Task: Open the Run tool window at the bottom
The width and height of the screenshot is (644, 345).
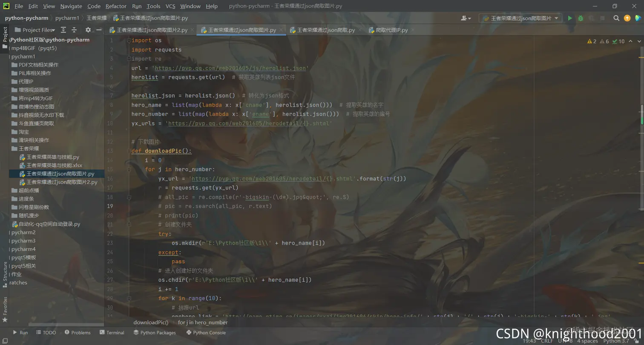Action: coord(20,333)
